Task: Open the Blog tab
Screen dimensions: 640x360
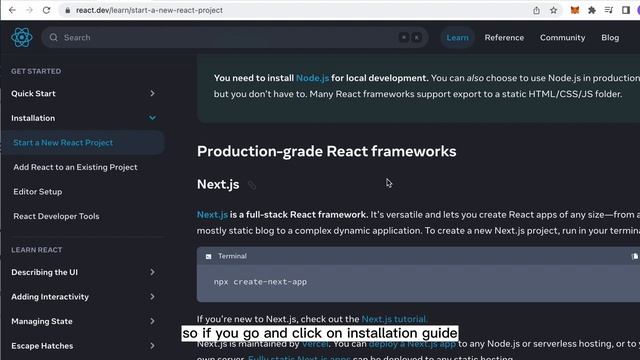Action: (610, 38)
